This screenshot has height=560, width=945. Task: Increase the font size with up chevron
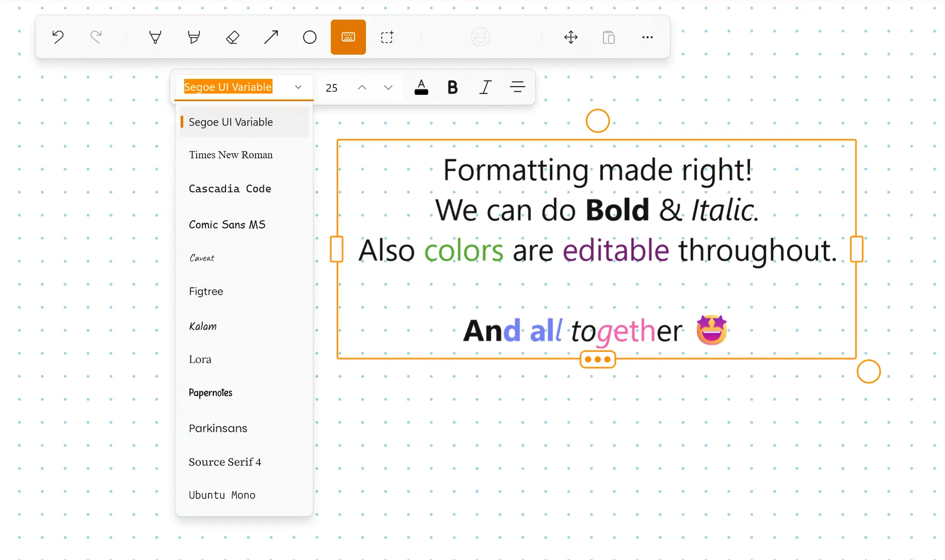click(x=362, y=87)
